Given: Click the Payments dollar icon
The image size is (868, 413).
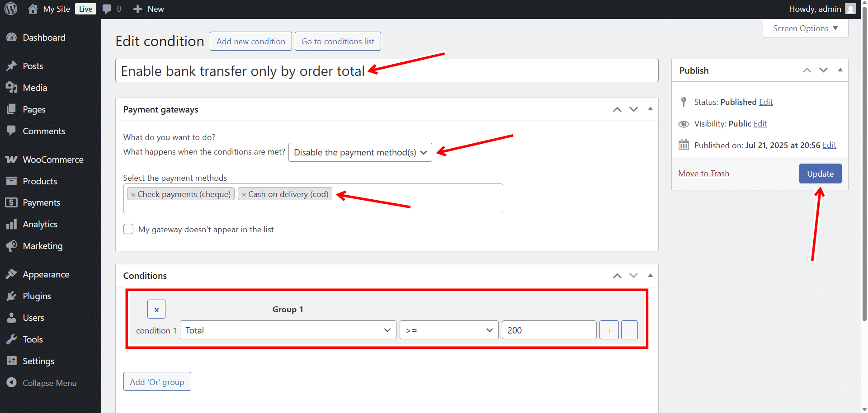Looking at the screenshot, I should (x=12, y=202).
